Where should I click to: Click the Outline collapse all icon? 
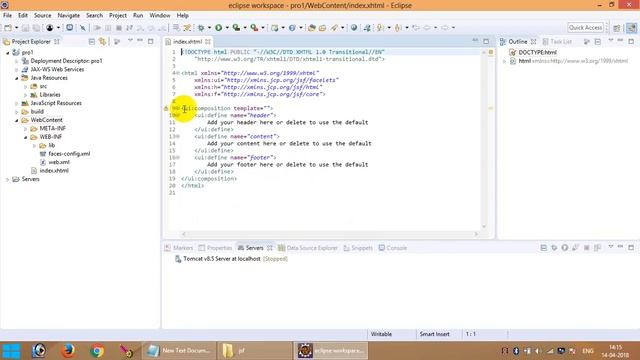click(x=598, y=42)
